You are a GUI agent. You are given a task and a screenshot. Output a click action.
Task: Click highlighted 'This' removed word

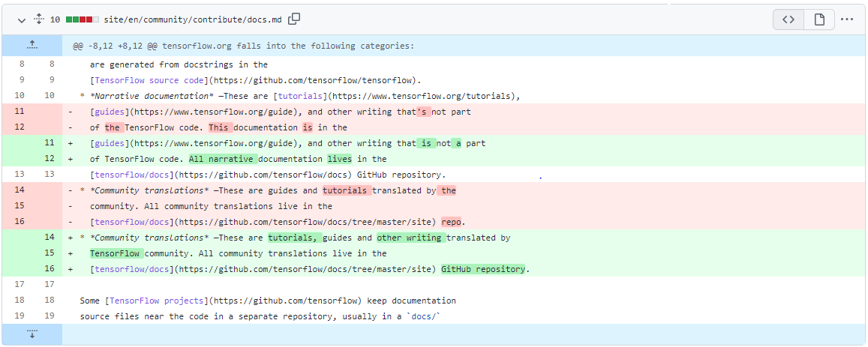(x=221, y=127)
